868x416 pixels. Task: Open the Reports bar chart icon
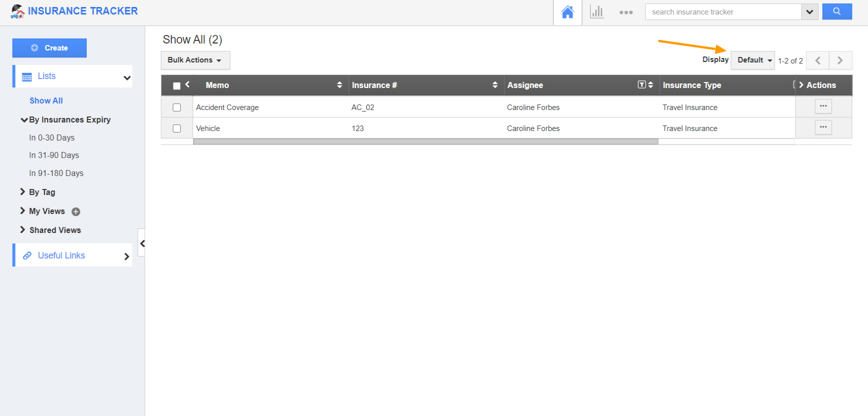597,12
